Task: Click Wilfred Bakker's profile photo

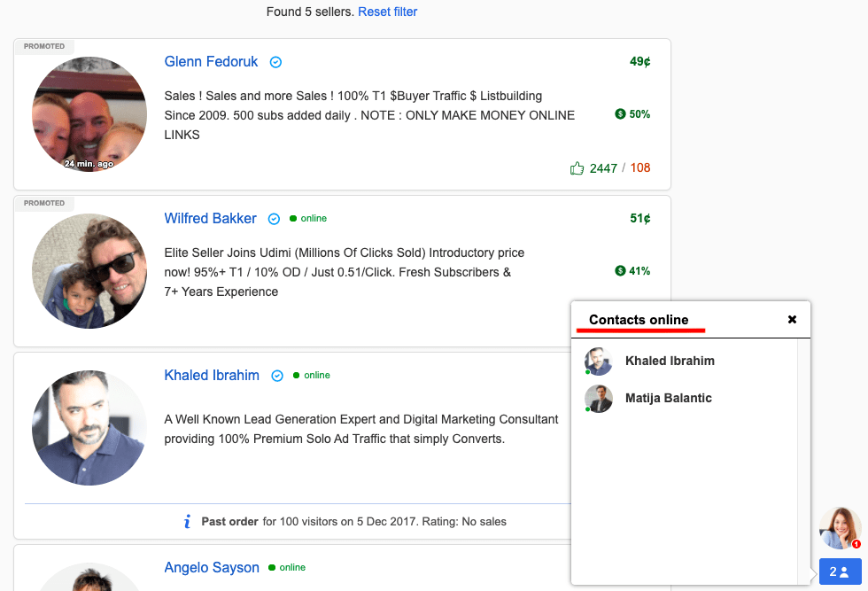Action: pyautogui.click(x=89, y=271)
